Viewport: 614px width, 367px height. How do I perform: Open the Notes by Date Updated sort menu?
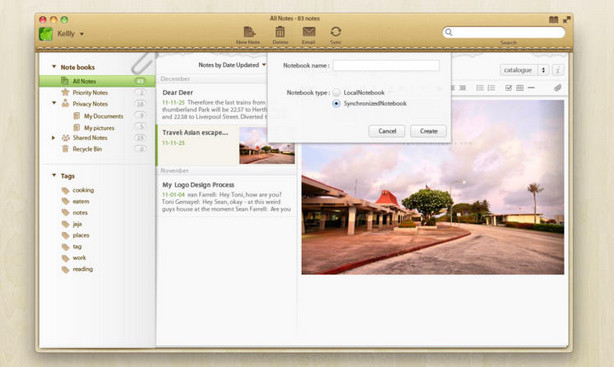pyautogui.click(x=232, y=65)
